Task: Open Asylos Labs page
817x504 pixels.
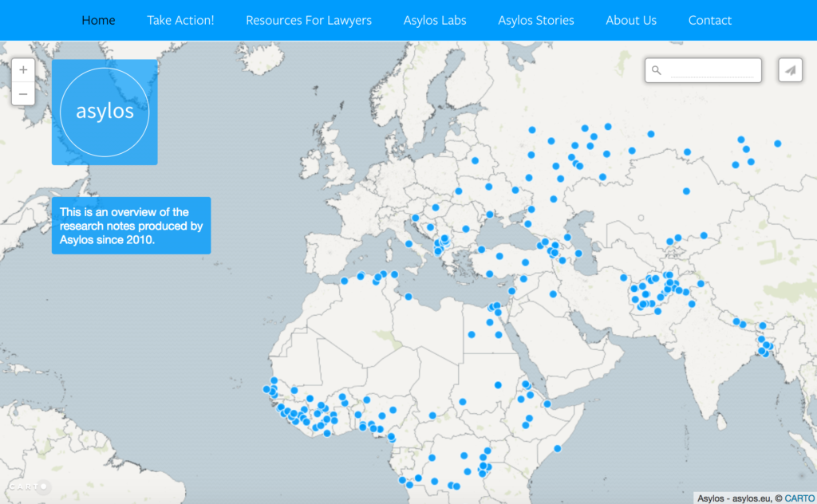Action: tap(435, 20)
